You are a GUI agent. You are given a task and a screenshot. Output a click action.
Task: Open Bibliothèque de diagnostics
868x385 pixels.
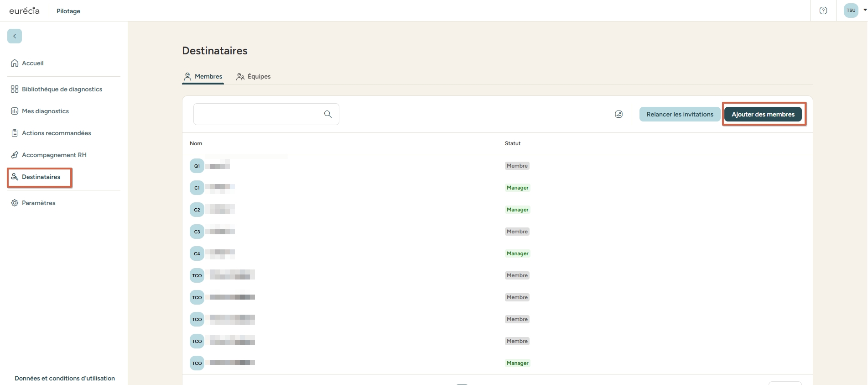pyautogui.click(x=62, y=89)
